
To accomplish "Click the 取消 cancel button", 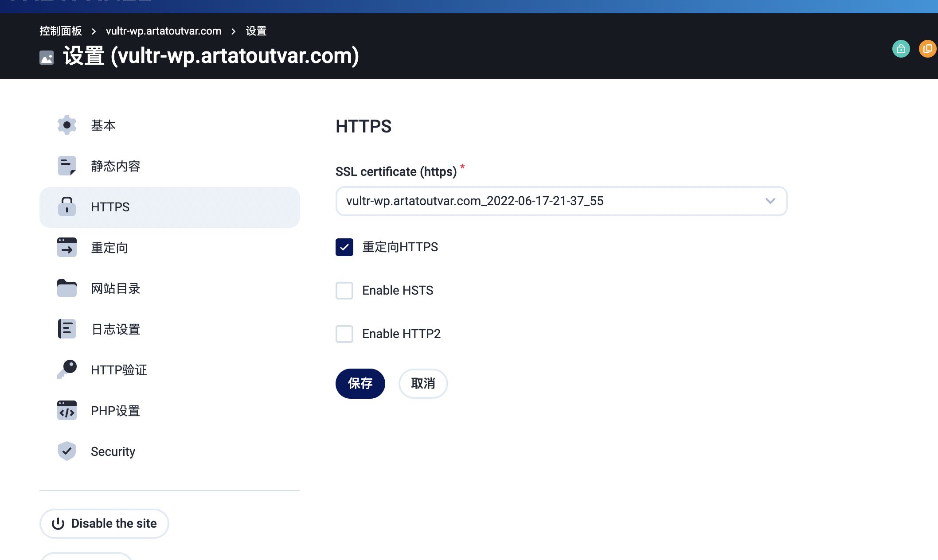I will click(423, 384).
